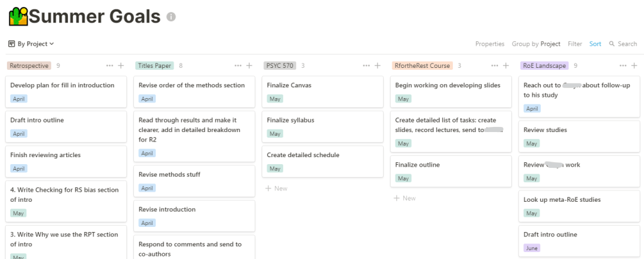Open the Search tool with magnifier icon

point(623,44)
